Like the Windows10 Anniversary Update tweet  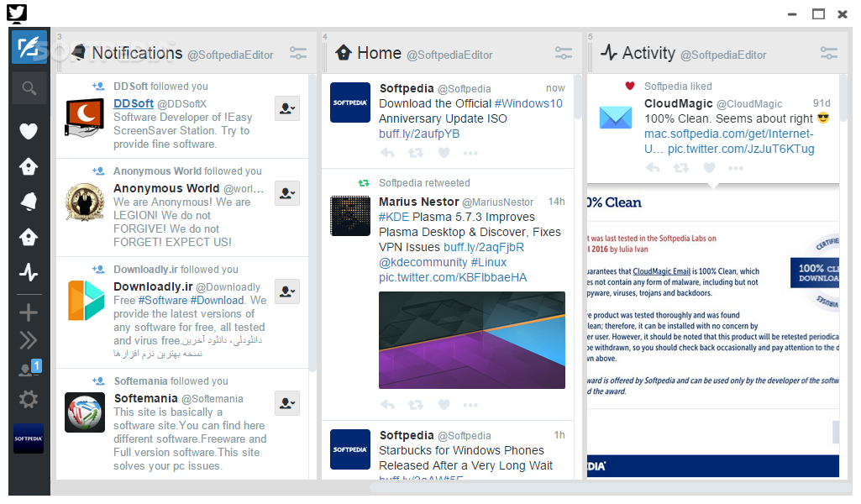[444, 153]
